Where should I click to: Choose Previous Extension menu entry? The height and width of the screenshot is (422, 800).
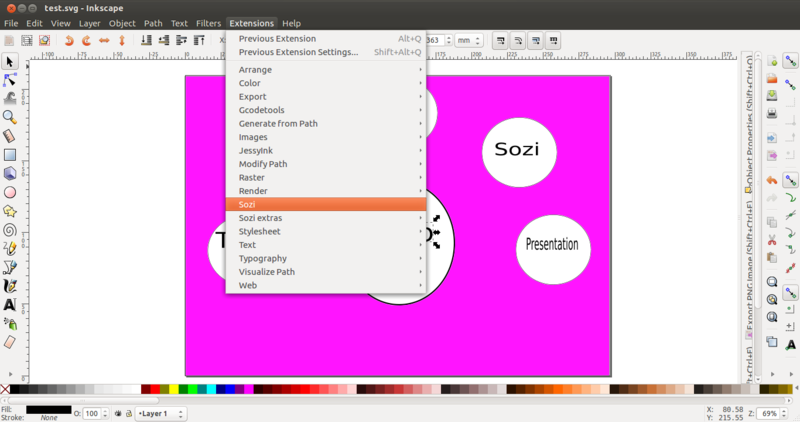[326, 38]
